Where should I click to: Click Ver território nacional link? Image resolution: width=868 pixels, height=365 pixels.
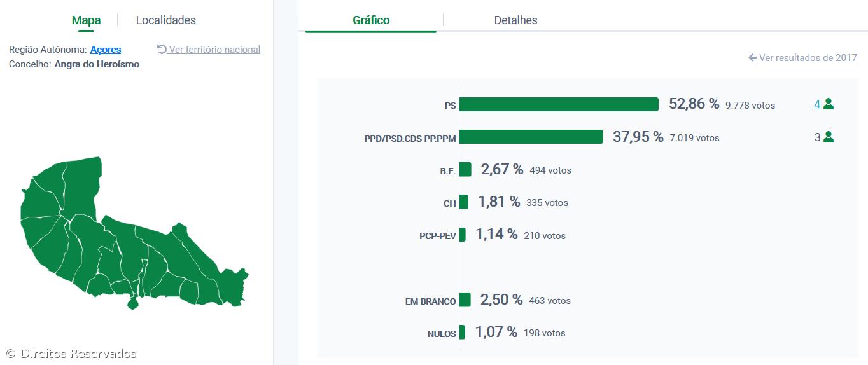[x=214, y=50]
